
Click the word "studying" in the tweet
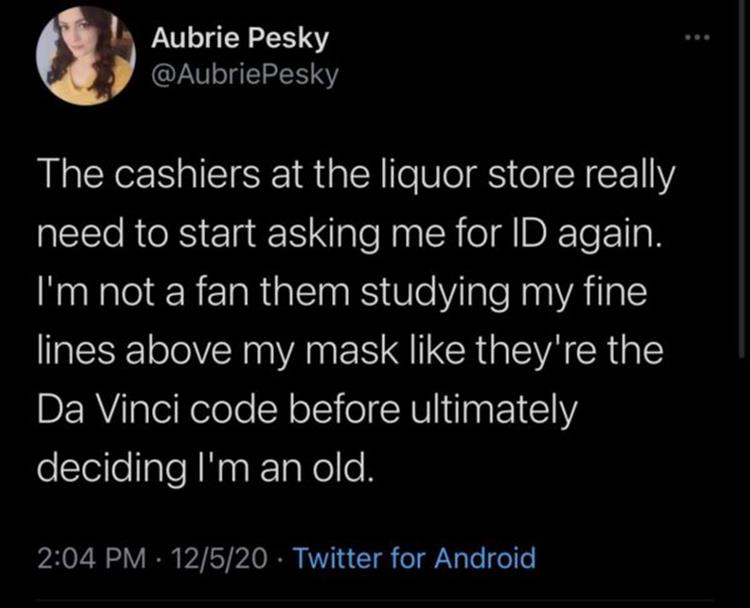pos(435,294)
